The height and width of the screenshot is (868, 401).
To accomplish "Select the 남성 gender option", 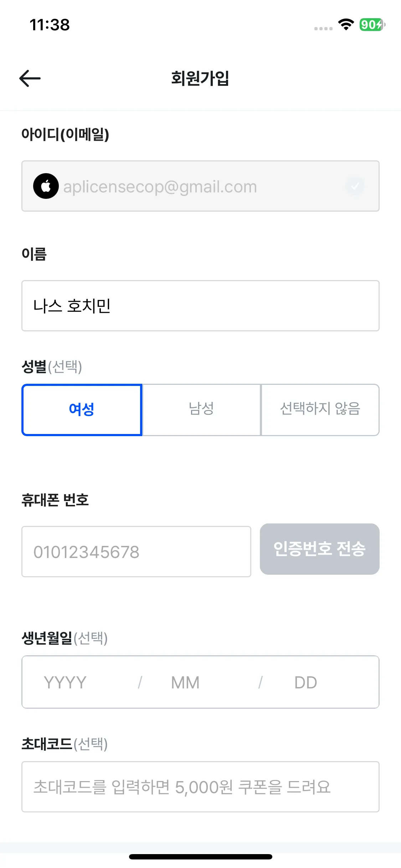I will [201, 410].
